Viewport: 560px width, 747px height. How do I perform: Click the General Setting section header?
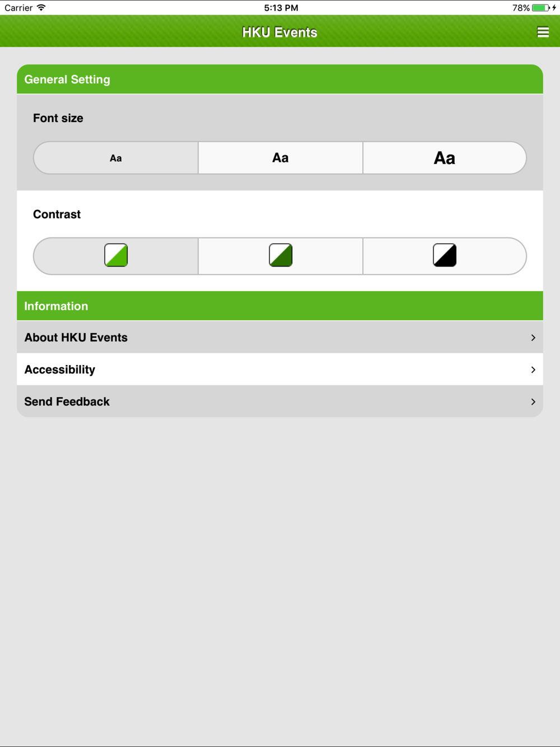point(67,80)
